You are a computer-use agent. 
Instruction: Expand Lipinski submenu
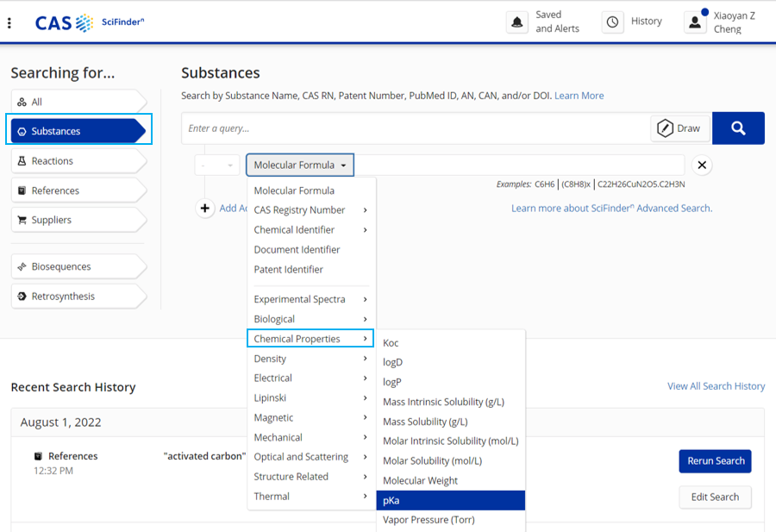(x=311, y=397)
